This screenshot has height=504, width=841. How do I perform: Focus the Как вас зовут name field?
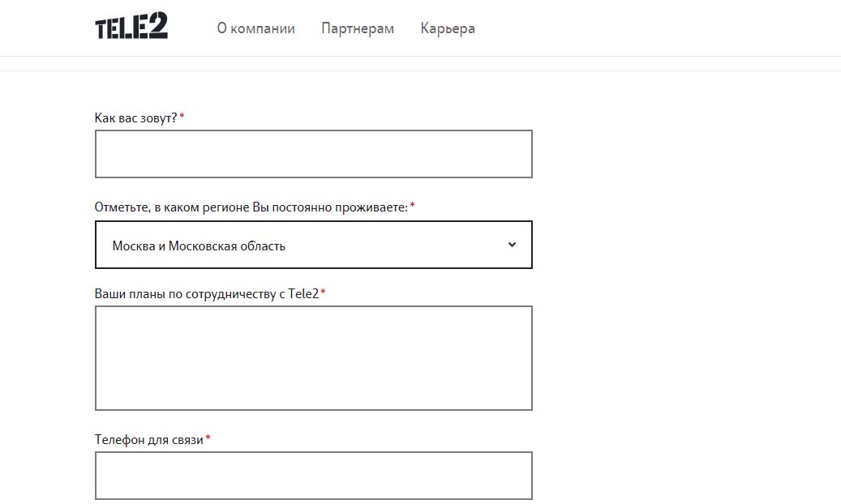[314, 154]
